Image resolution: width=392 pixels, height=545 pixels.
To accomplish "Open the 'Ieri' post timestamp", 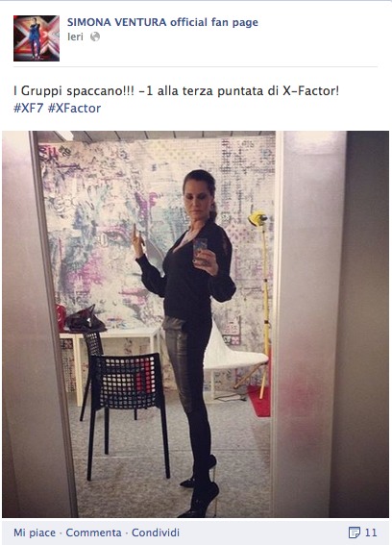I will click(x=75, y=37).
